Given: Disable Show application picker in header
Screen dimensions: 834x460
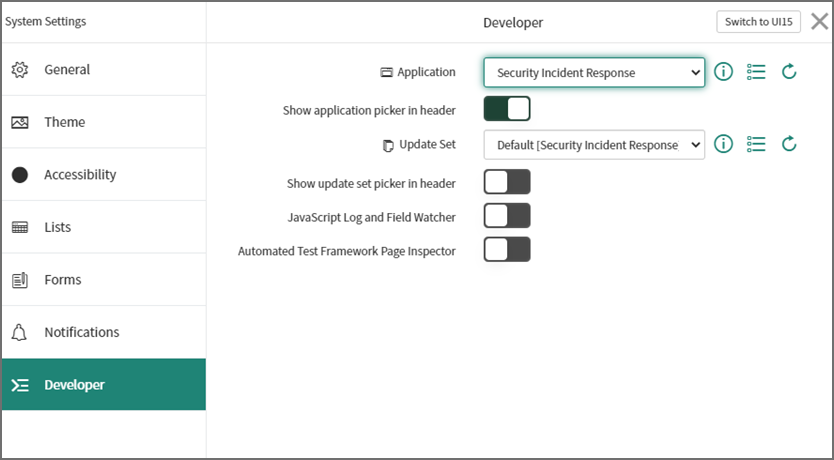Looking at the screenshot, I should [x=507, y=108].
